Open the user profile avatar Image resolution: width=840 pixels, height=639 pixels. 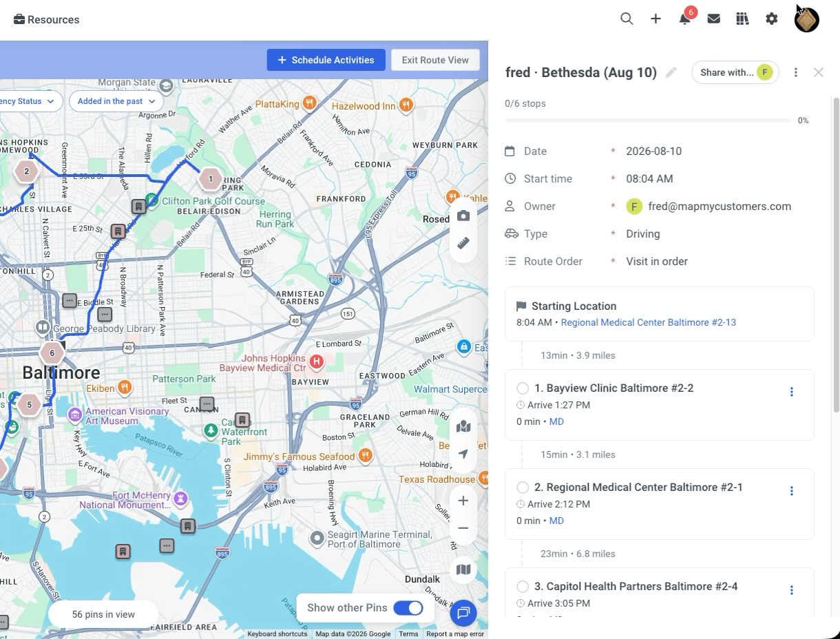(806, 19)
